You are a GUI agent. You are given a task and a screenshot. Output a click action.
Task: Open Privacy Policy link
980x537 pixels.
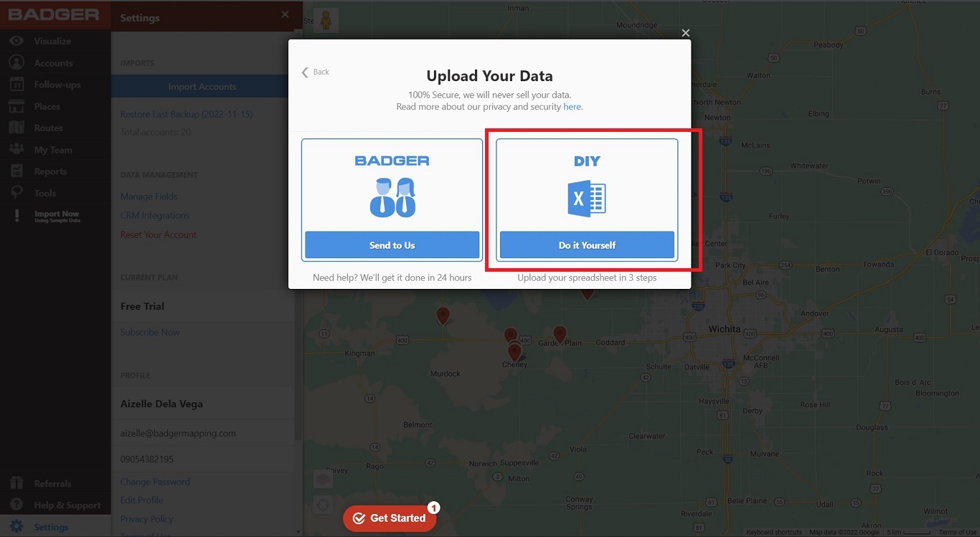(146, 519)
